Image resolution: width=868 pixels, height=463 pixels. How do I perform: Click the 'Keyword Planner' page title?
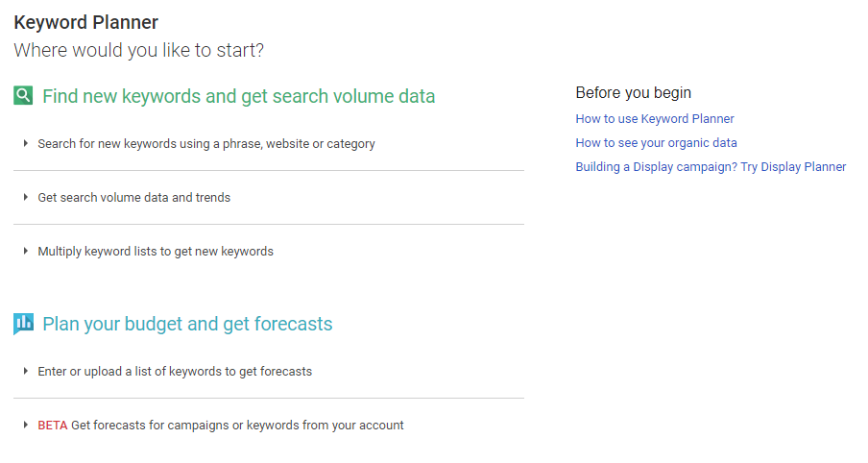pyautogui.click(x=85, y=22)
